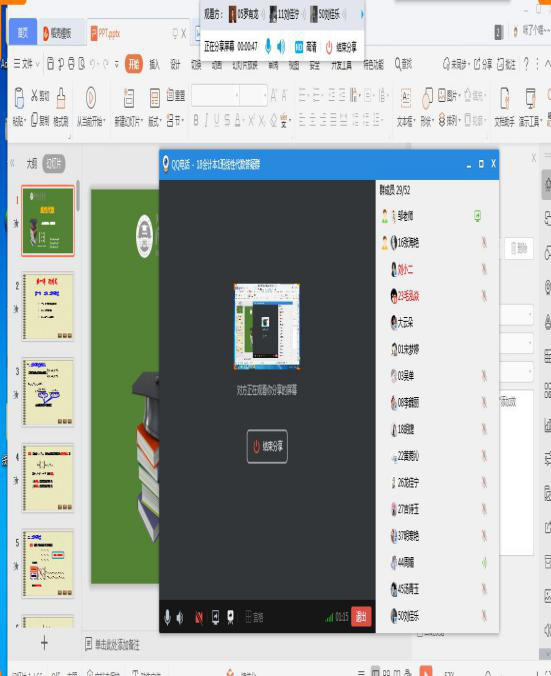Click the Comment button at the ribbon's top right
Screen dimensions: 551x676
pos(506,65)
